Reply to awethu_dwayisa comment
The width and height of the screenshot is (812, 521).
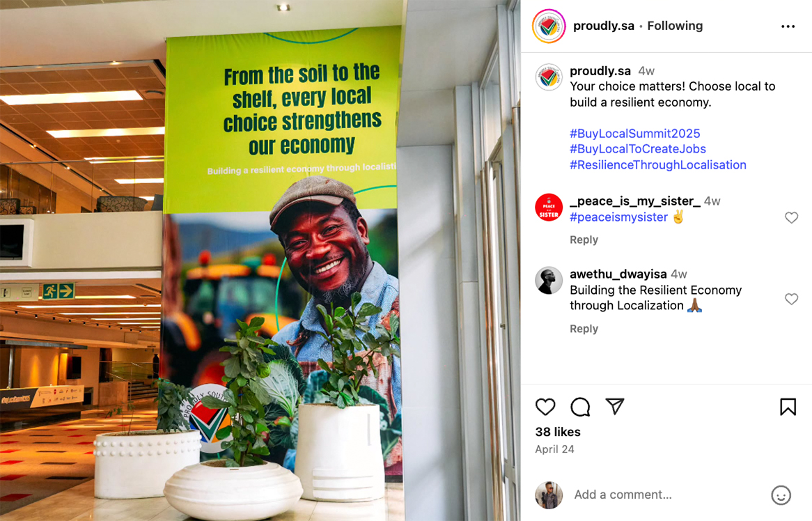click(x=584, y=329)
